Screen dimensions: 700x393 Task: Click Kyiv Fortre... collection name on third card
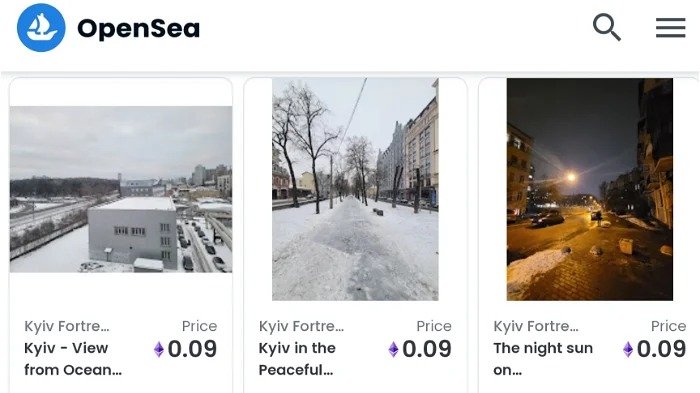tap(536, 326)
